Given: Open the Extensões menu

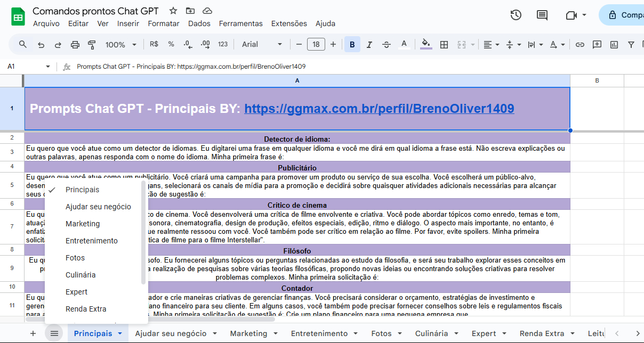Looking at the screenshot, I should [x=289, y=23].
